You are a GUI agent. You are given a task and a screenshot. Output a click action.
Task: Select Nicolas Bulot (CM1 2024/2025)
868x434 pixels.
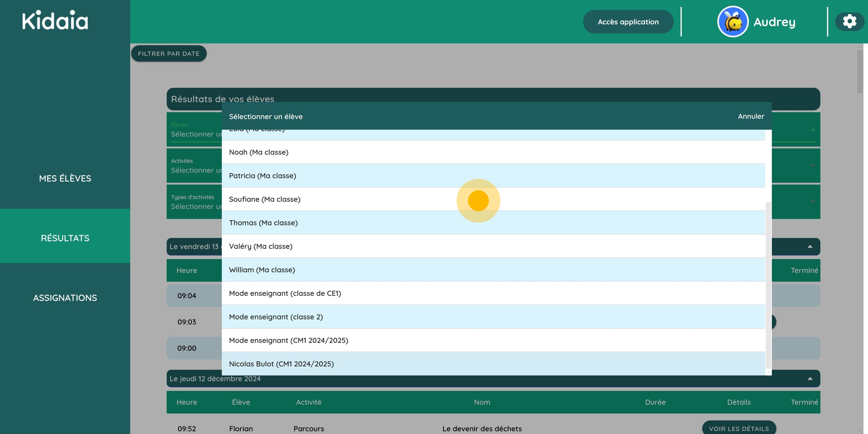pos(281,364)
